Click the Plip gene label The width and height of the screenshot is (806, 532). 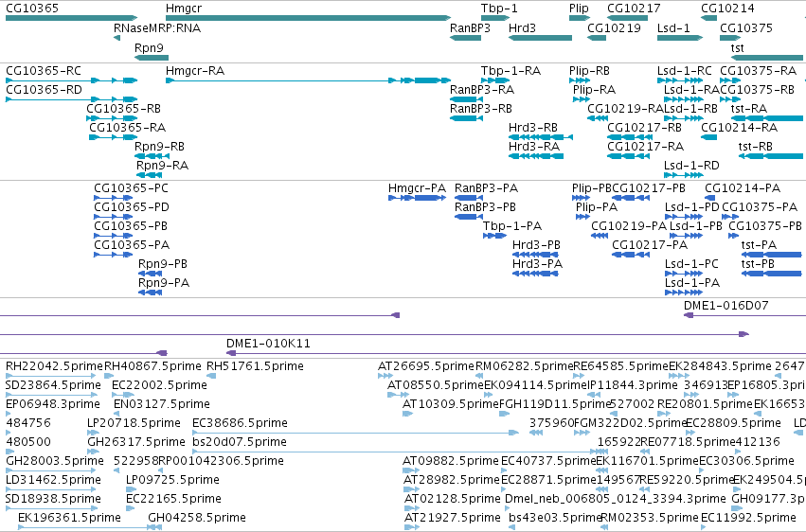pos(579,9)
